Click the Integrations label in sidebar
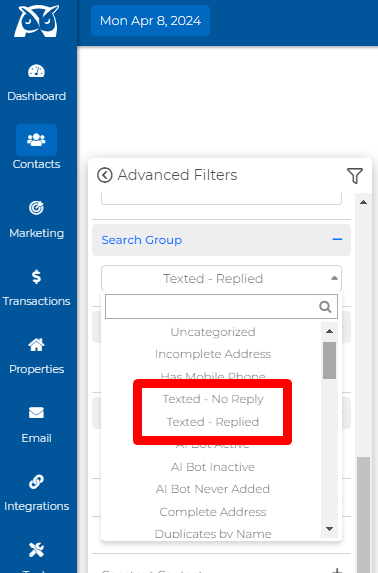 point(36,506)
